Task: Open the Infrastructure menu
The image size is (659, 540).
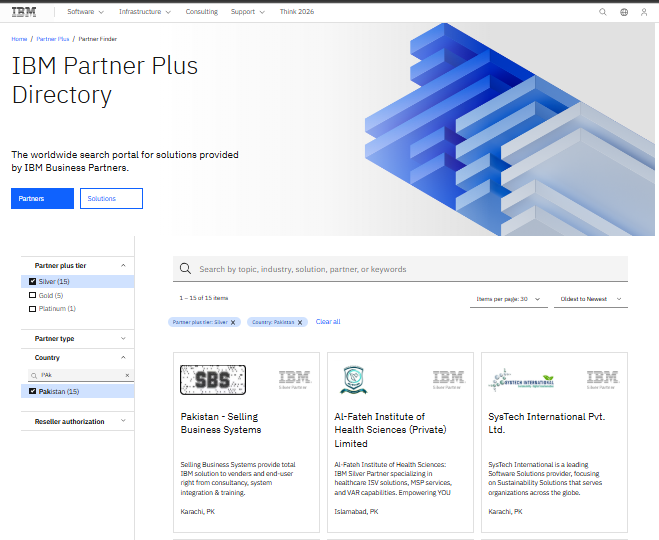Action: point(144,12)
